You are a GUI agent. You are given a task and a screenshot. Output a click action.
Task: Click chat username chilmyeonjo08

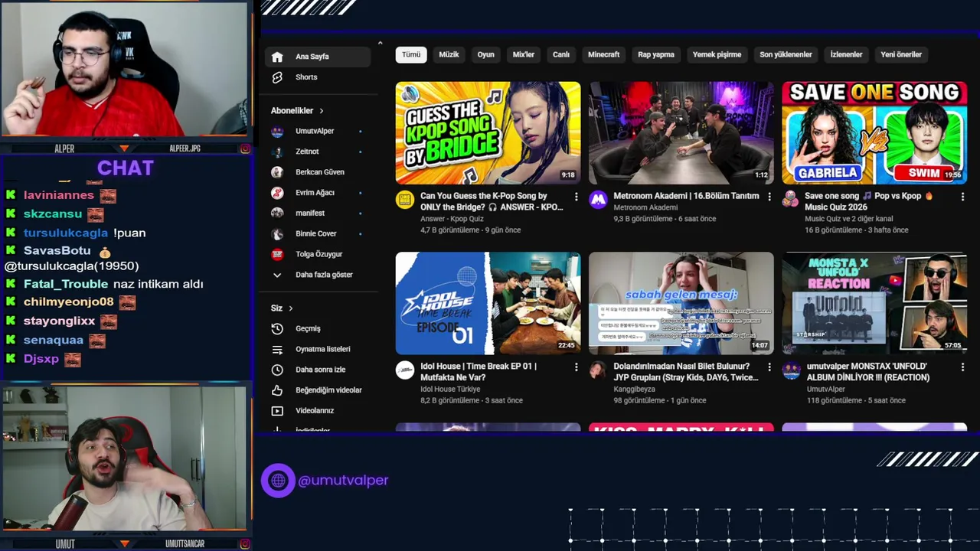pos(69,302)
